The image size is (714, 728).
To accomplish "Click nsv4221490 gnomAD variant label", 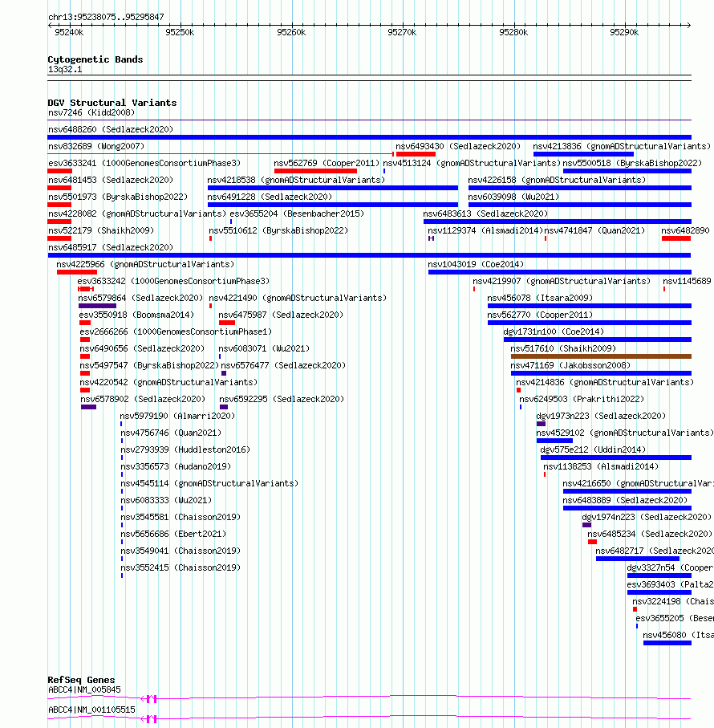I will point(298,298).
